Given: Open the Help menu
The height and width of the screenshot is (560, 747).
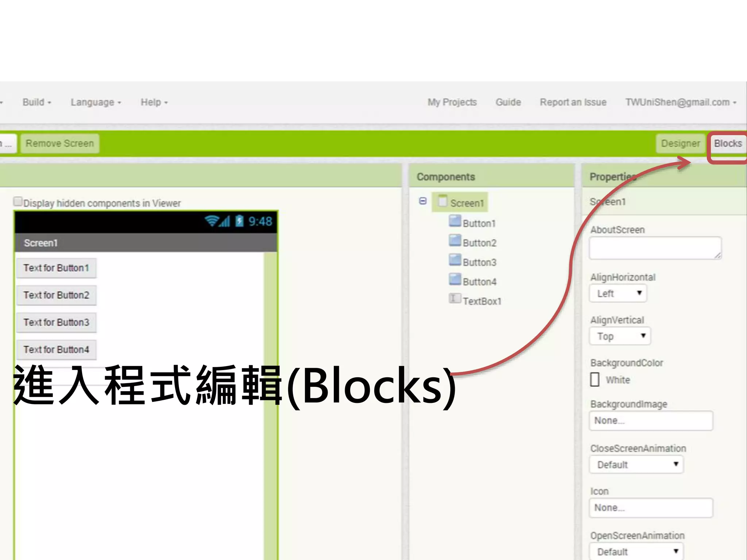Looking at the screenshot, I should click(x=154, y=102).
